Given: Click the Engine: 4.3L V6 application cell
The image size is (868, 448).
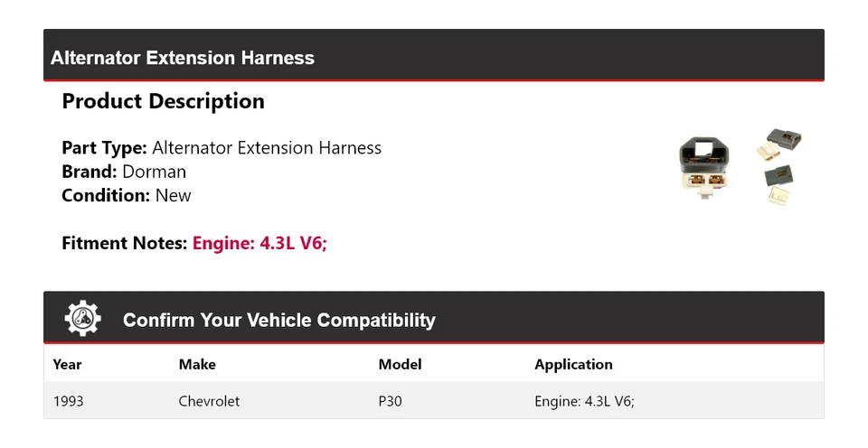Looking at the screenshot, I should click(x=584, y=401).
